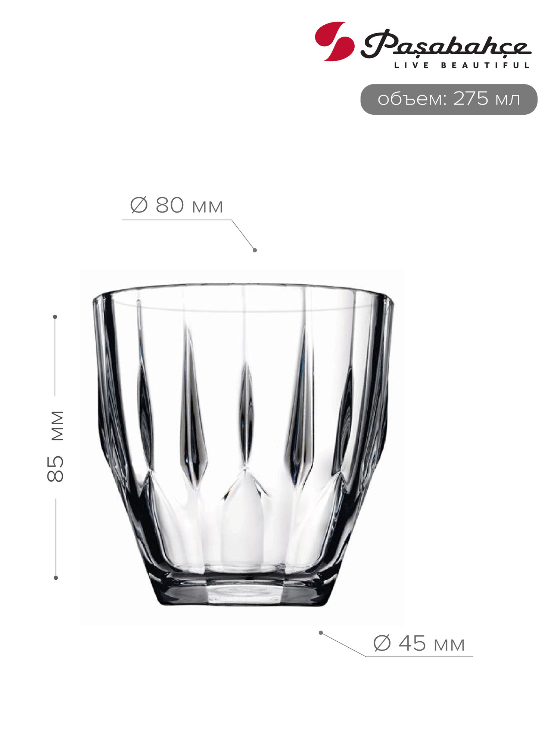Viewport: 560px width, 747px height.
Task: Click the Paşabahçe brand wordmark
Action: pyautogui.click(x=446, y=44)
